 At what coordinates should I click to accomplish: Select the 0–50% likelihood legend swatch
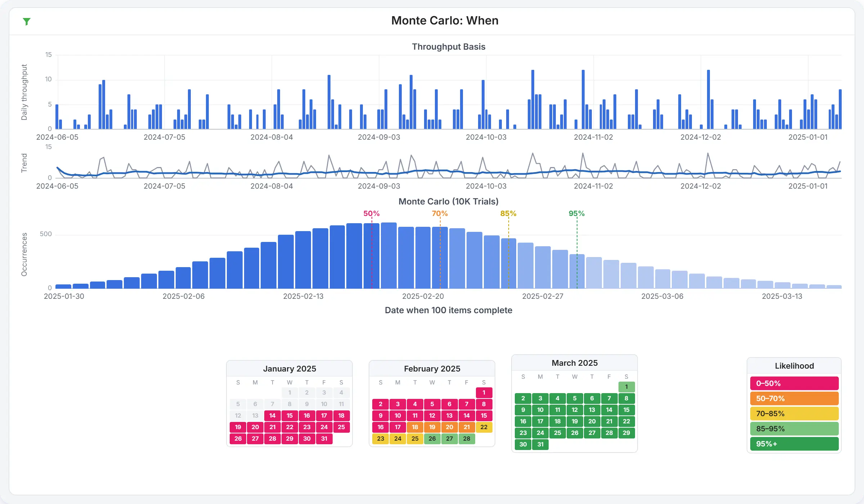coord(794,383)
